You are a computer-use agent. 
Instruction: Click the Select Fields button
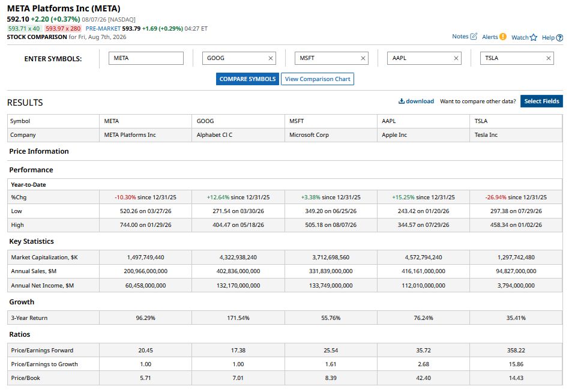click(541, 101)
